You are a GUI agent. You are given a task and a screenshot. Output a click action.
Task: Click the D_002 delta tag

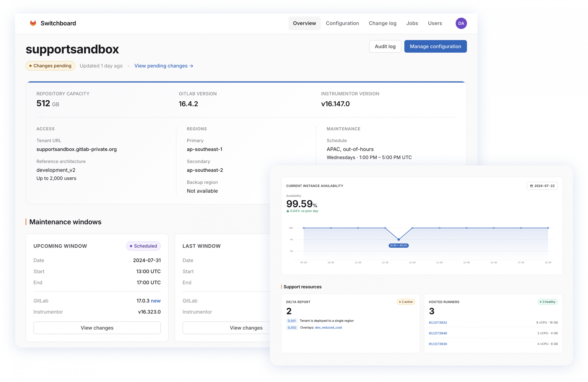click(x=292, y=328)
